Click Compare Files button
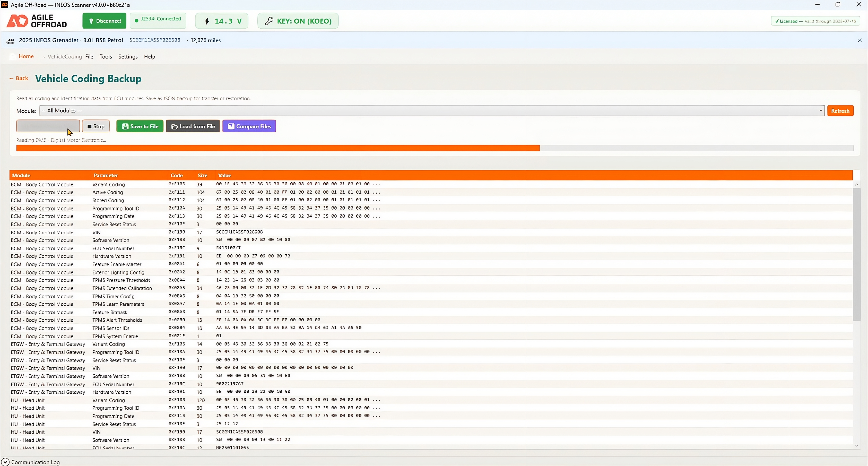Screen dimensions: 868x466 249,126
